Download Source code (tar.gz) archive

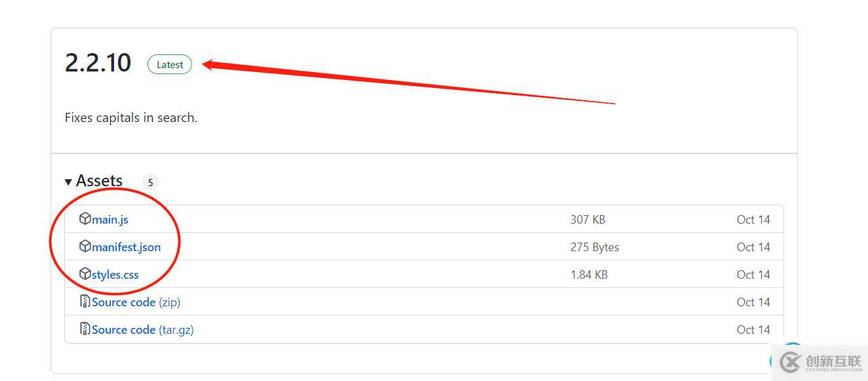tap(143, 330)
